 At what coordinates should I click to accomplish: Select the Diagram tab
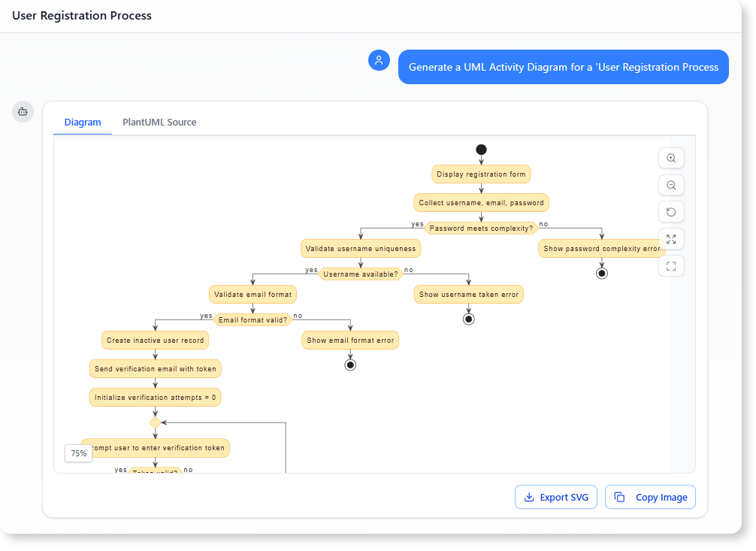tap(83, 122)
